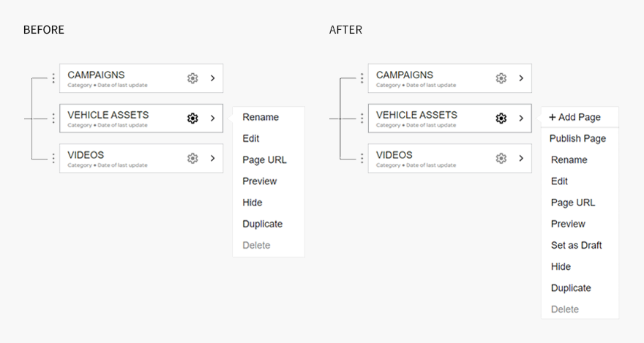The height and width of the screenshot is (343, 644).
Task: Open VIDEOS gear settings in AFTER panel
Action: (501, 158)
